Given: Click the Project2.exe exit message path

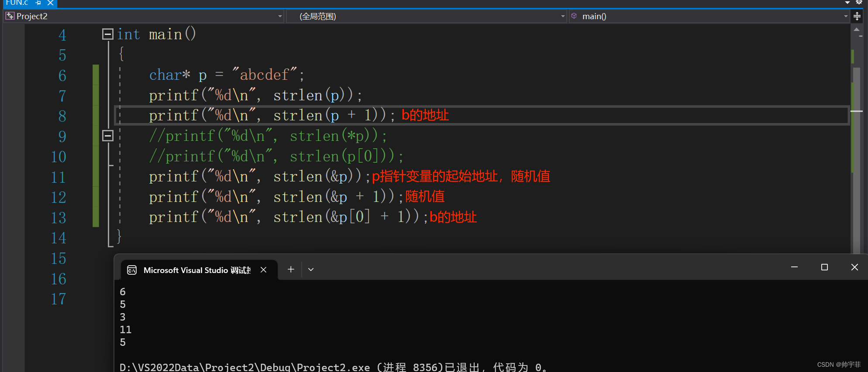Looking at the screenshot, I should 245,367.
